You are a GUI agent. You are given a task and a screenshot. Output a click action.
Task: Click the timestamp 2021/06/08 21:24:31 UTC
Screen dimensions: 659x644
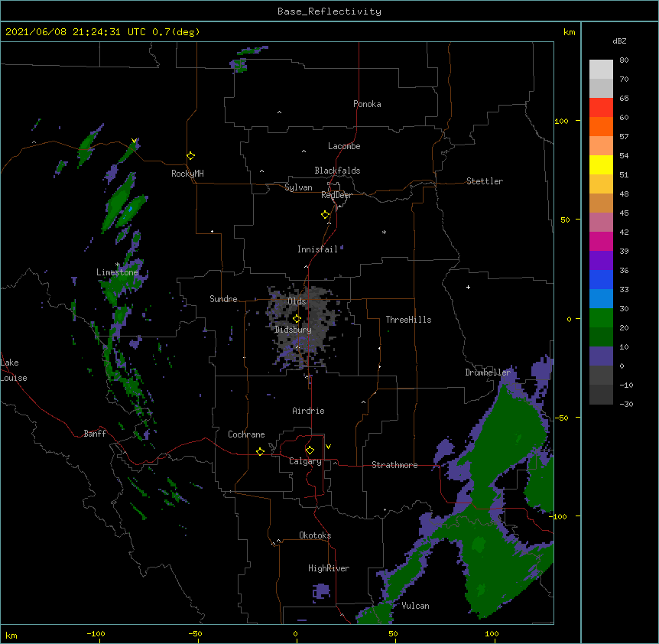coord(76,32)
